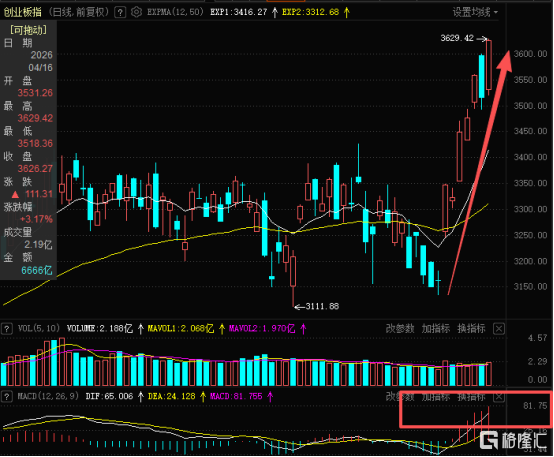This screenshot has height=457, width=554.
Task: Click the MACD panel help question mark
Action: (6, 397)
